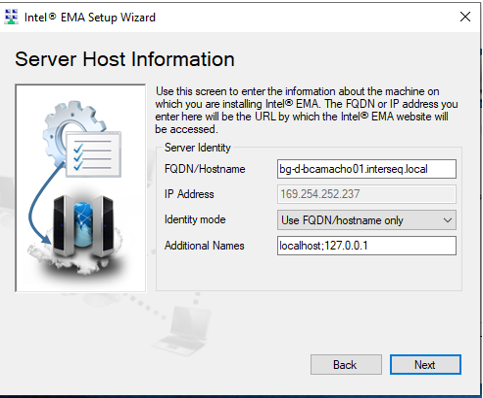The image size is (483, 398).
Task: Focus the Additional Names text field
Action: pyautogui.click(x=366, y=246)
